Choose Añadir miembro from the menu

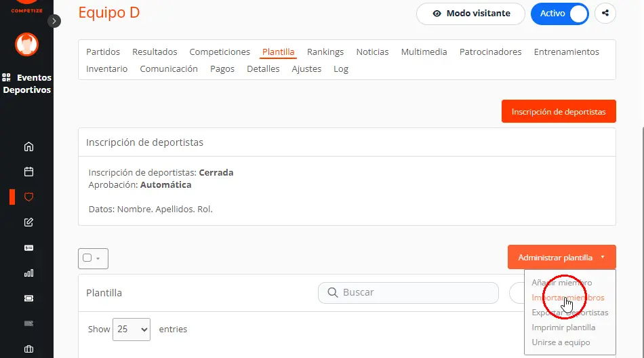click(561, 283)
